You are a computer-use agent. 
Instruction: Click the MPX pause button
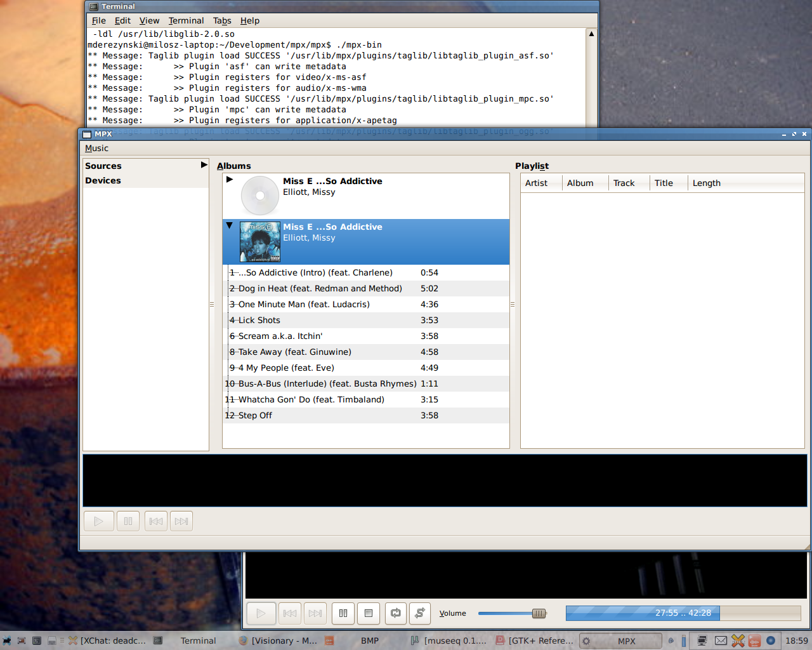click(x=128, y=521)
